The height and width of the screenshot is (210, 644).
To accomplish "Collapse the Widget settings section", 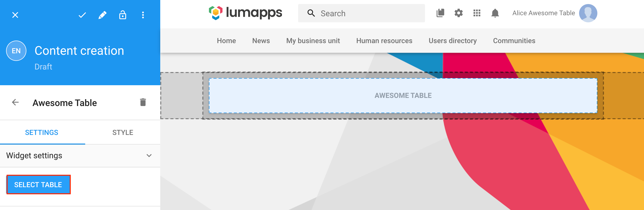I will point(149,155).
